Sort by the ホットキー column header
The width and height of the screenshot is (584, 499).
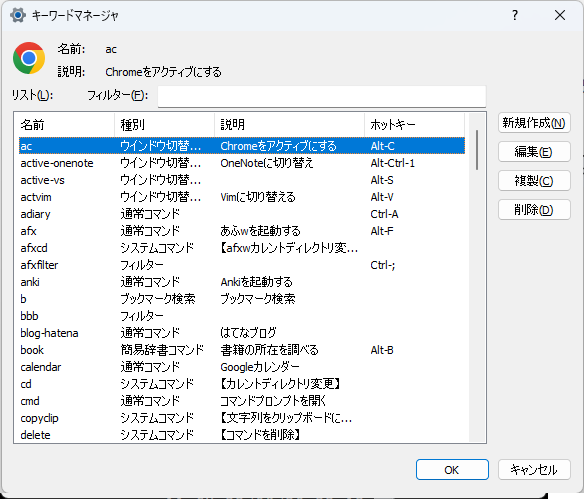click(x=415, y=125)
